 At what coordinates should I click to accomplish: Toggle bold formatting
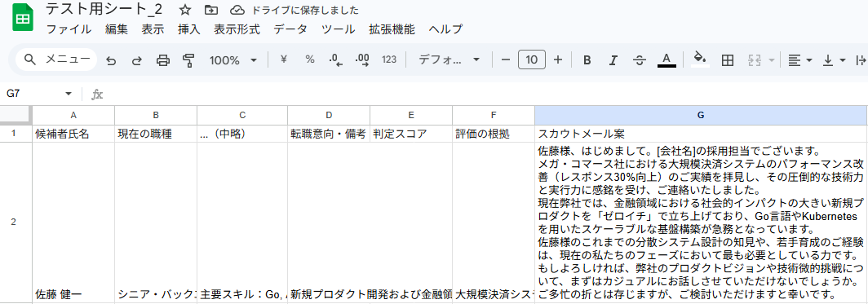coord(587,60)
